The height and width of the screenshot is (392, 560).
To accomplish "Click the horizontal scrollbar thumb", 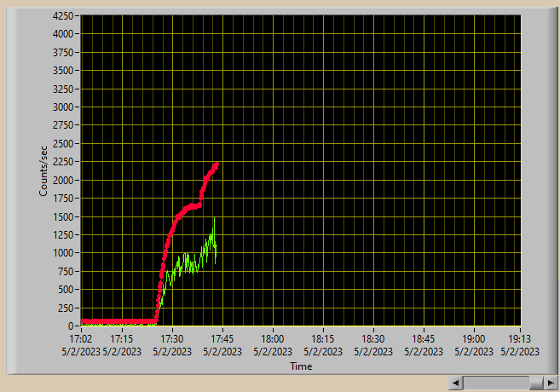I will point(536,383).
